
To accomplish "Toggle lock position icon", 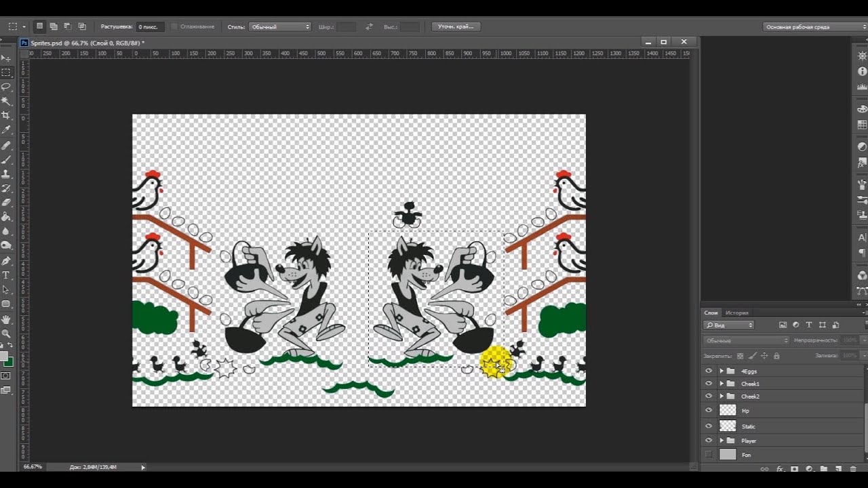I will pyautogui.click(x=764, y=356).
